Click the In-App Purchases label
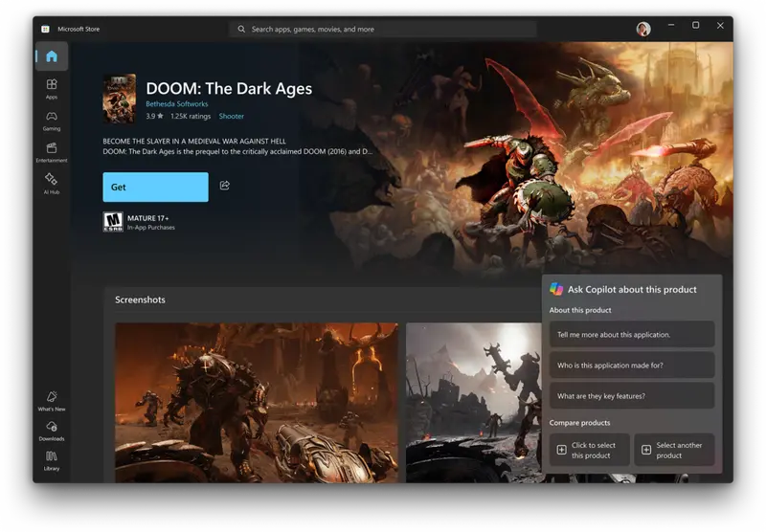This screenshot has height=532, width=766. click(151, 228)
